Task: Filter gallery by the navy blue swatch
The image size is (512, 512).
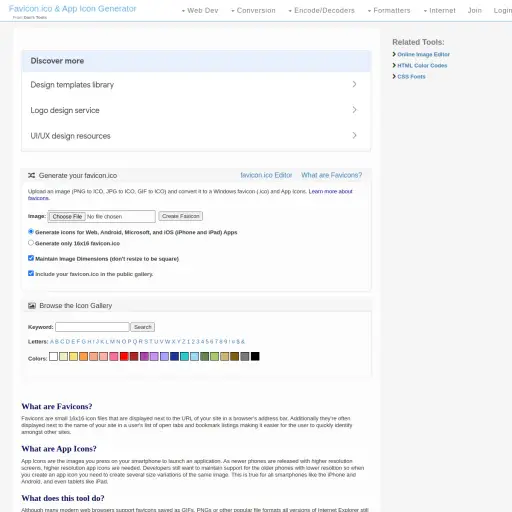Action: tap(174, 357)
